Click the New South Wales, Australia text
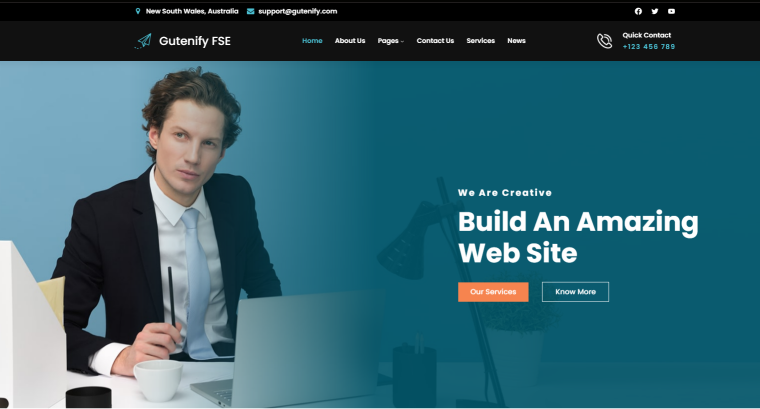The image size is (760, 409). pyautogui.click(x=192, y=11)
